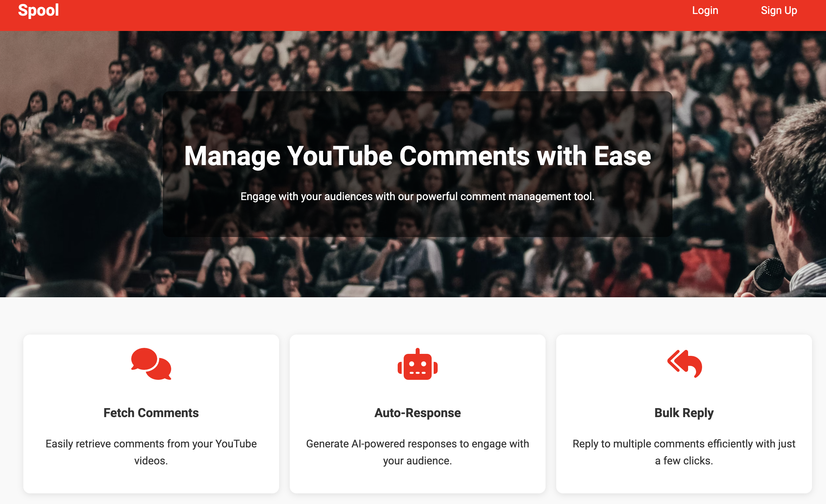Image resolution: width=826 pixels, height=504 pixels.
Task: Click empty area of red navigation bar
Action: coord(369,15)
